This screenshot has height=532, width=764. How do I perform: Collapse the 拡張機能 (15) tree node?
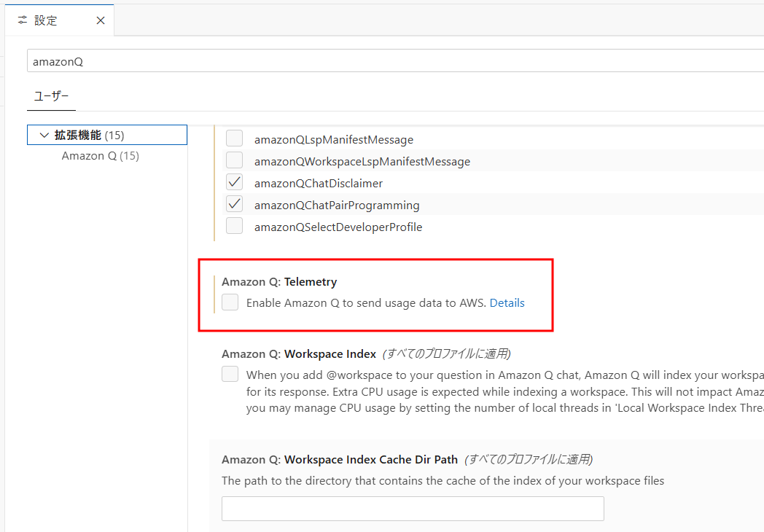44,135
